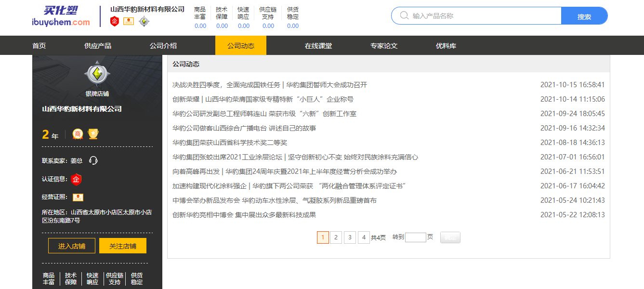644x289 pixels.
Task: Click the address text 山西省太原市小店区
Action: click(x=97, y=216)
